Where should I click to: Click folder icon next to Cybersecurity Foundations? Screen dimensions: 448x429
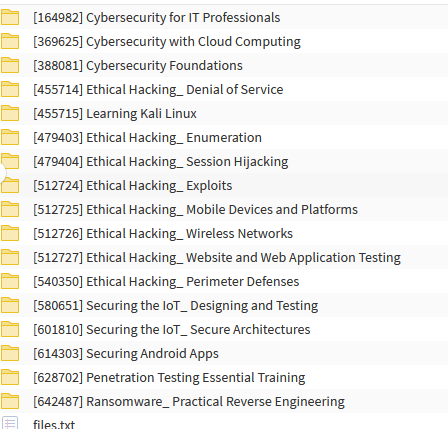tap(10, 65)
